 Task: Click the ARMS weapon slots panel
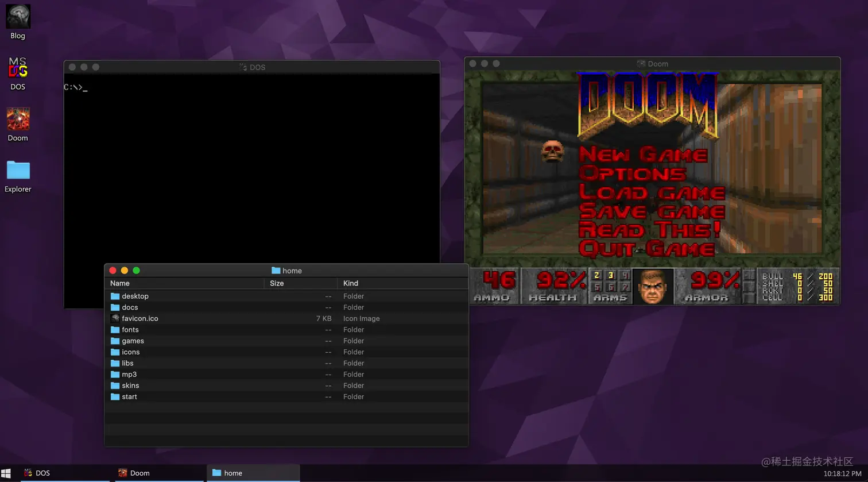click(611, 286)
